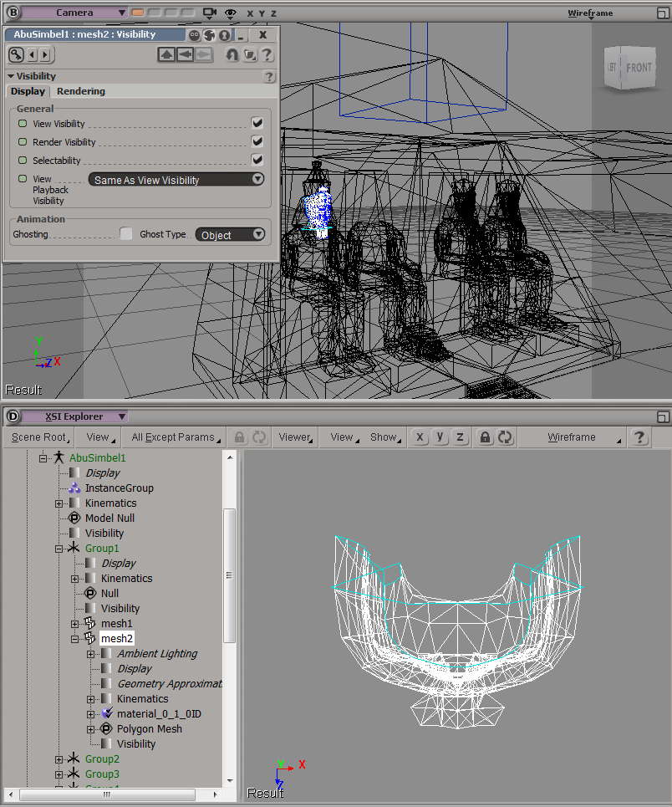Open the Wireframe display menu in the Camera viewport
Screen dimensions: 672x807
click(x=590, y=13)
